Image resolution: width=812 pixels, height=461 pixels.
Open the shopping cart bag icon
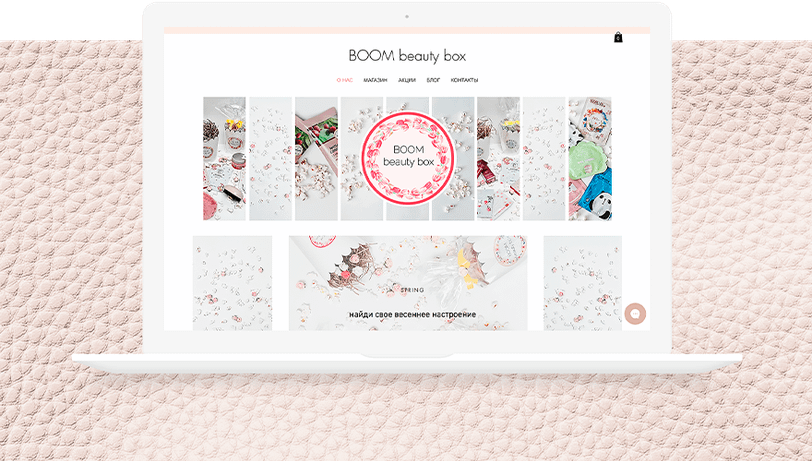618,37
